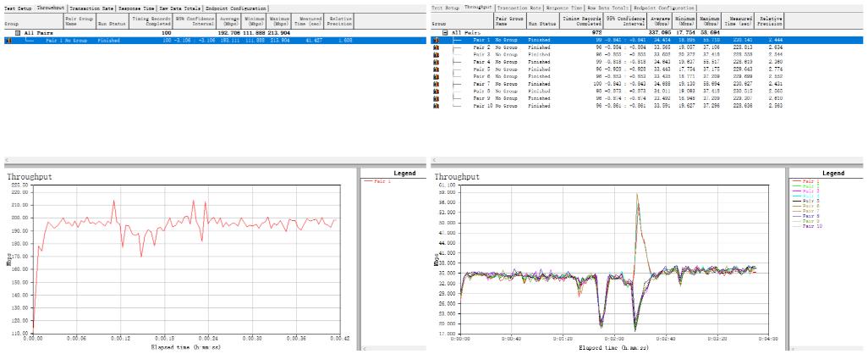The width and height of the screenshot is (868, 354).
Task: Click the Run Status column header in right window
Action: click(539, 20)
